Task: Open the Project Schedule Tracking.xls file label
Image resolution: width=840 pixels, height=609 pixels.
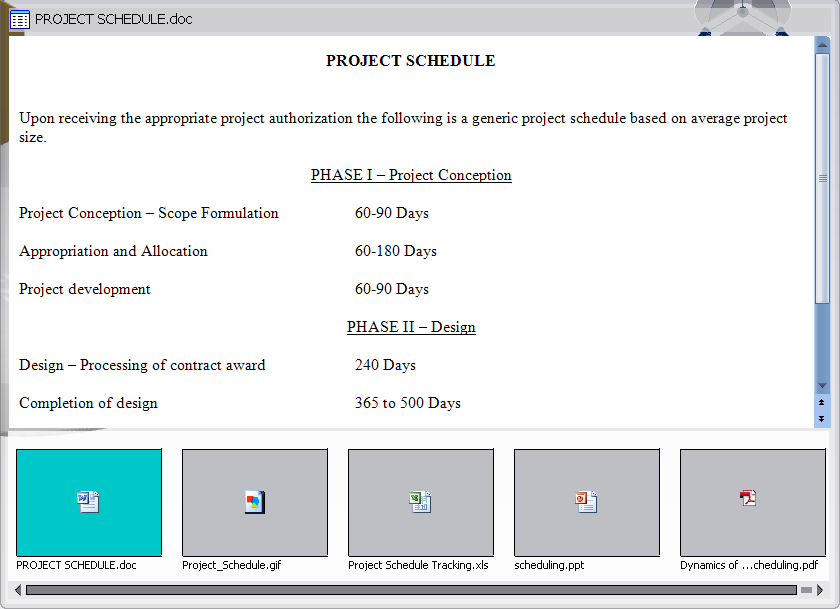Action: point(418,565)
